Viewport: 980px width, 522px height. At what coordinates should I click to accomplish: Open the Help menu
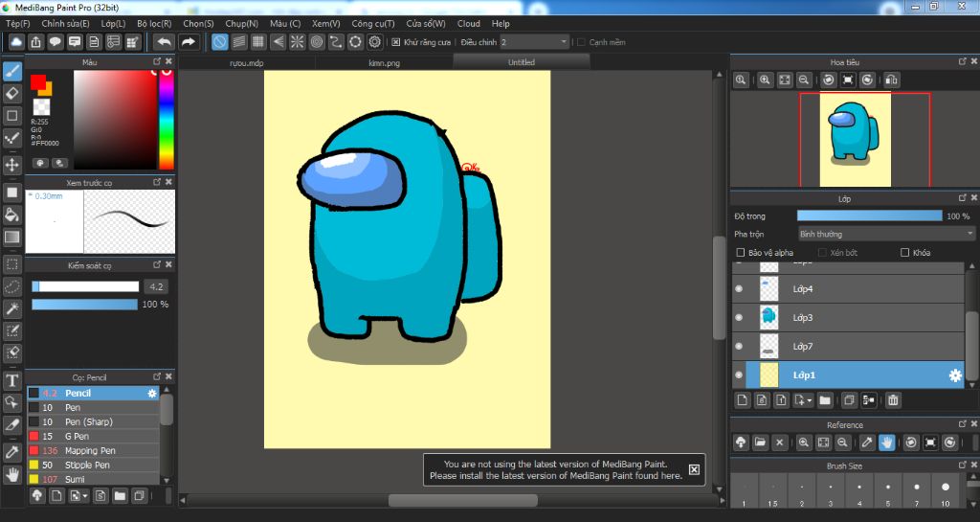click(500, 23)
